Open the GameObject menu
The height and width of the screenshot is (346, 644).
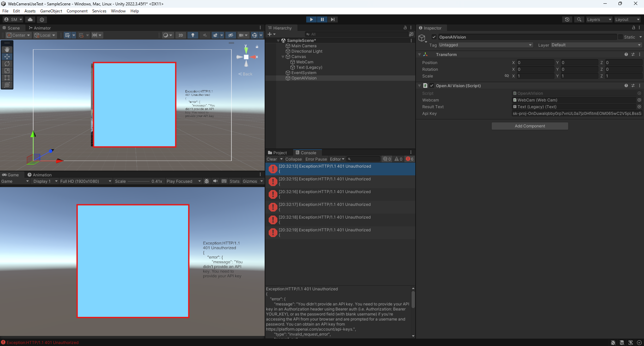pos(51,11)
